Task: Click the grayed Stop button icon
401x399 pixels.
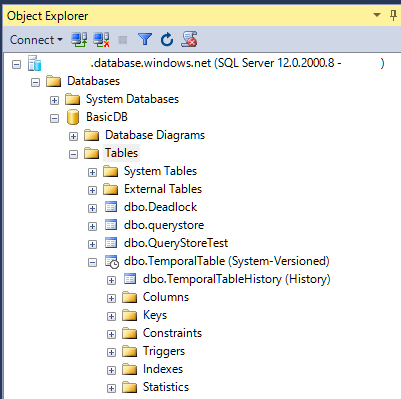Action: coord(123,40)
